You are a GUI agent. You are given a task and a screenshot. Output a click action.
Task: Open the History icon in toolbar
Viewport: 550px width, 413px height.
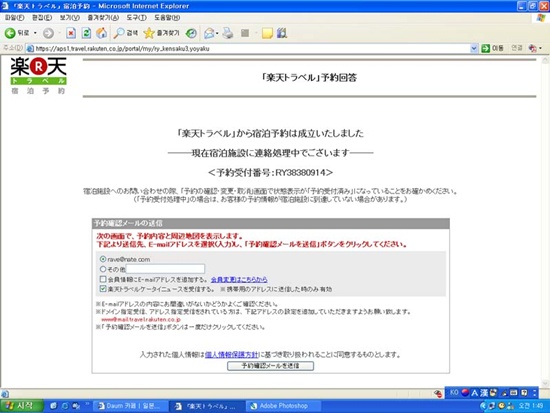191,33
